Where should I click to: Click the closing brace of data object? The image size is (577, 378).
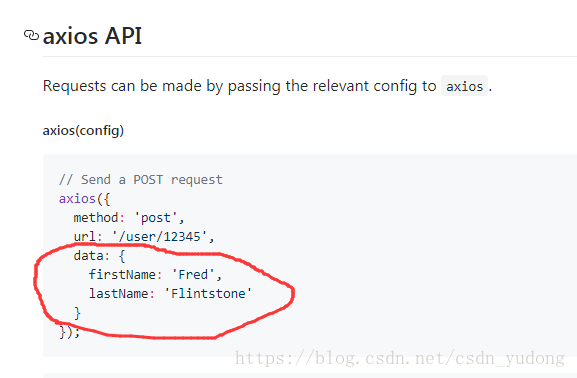(77, 313)
